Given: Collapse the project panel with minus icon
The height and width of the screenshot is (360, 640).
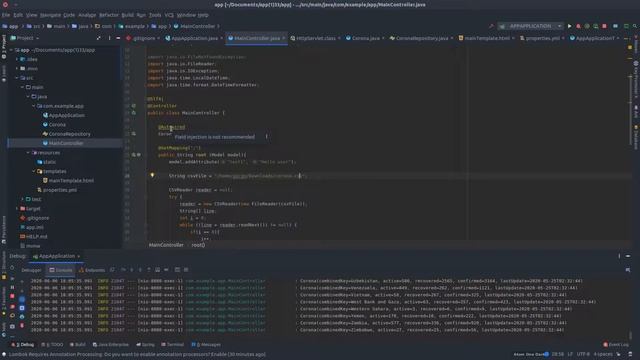Looking at the screenshot, I should point(118,38).
